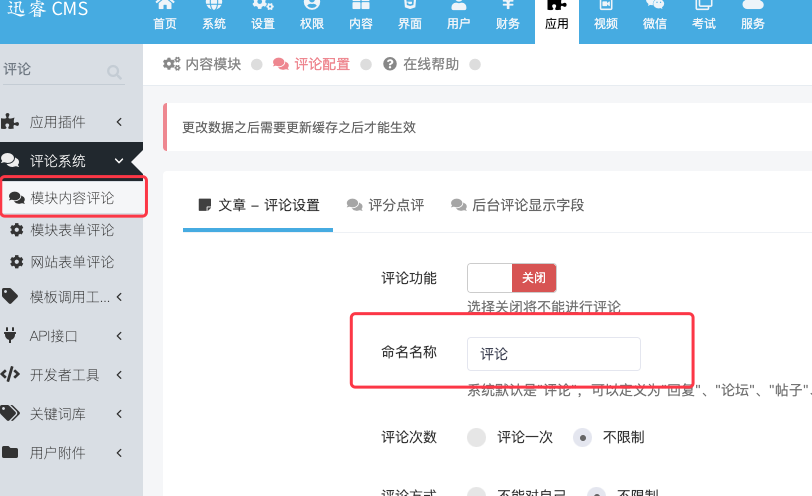Open the 考试 exam menu

[703, 16]
